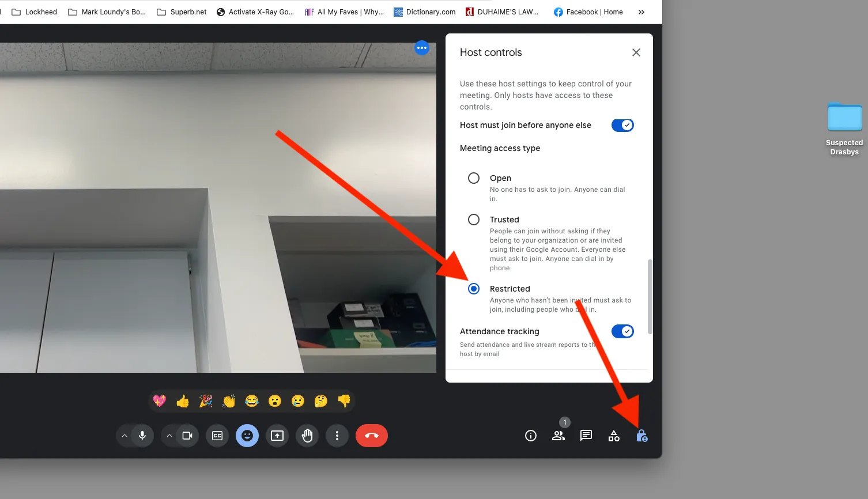This screenshot has width=868, height=499.
Task: Toggle Host must join before anyone else
Action: (x=622, y=125)
